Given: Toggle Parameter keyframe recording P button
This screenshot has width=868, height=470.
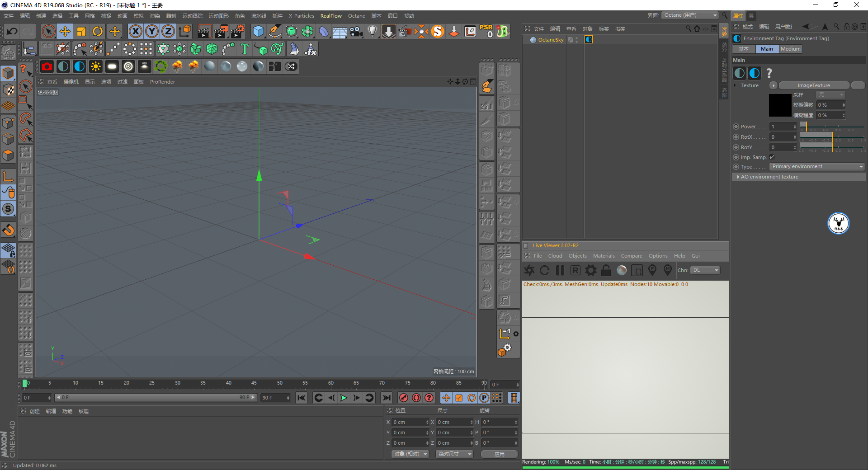Looking at the screenshot, I should point(484,398).
